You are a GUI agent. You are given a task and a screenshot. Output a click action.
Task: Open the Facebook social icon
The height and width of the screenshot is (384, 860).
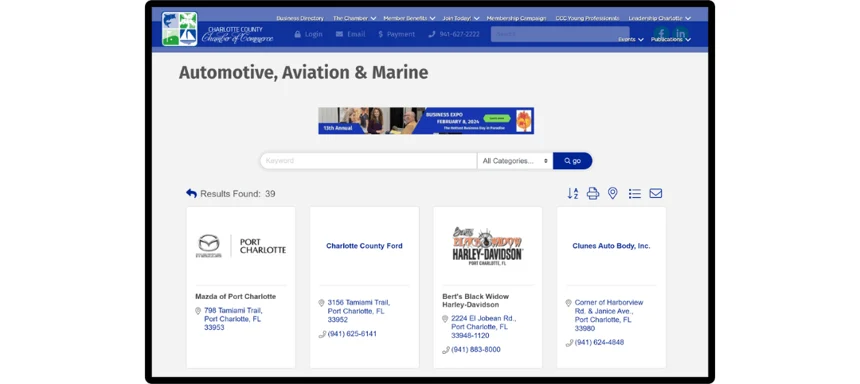pyautogui.click(x=661, y=33)
